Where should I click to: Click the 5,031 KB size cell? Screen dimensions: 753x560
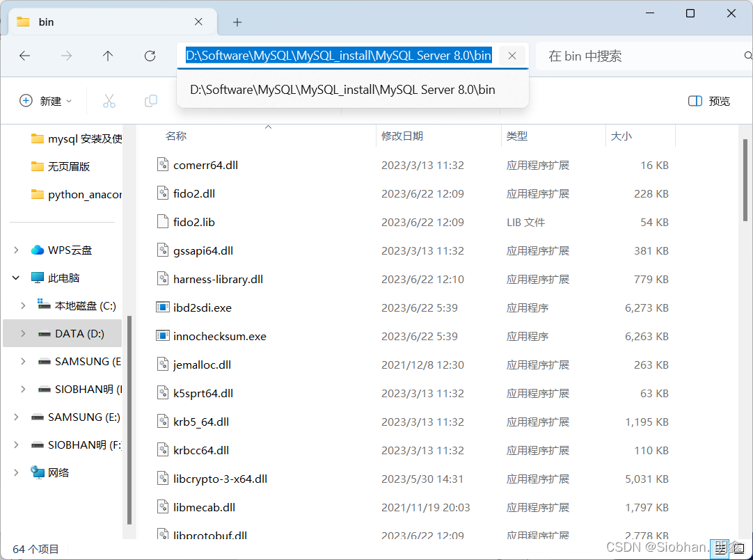point(647,479)
